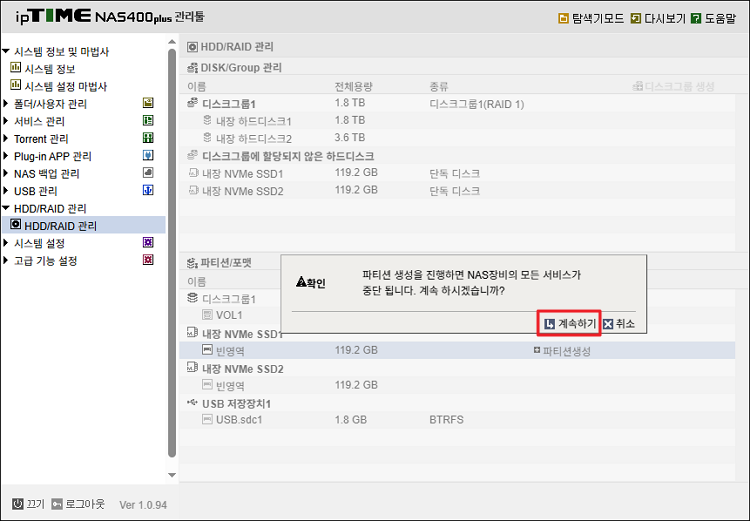Viewport: 750px width, 521px height.
Task: Click the Torrent 관리 side icon
Action: tap(148, 138)
